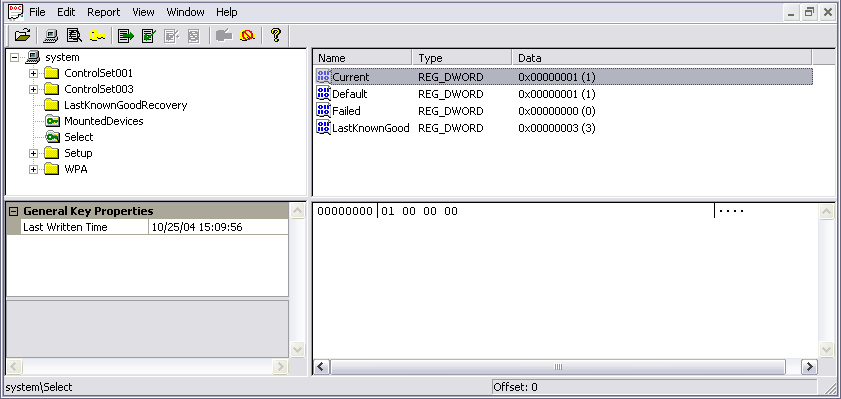
Task: Click the yellow key with red prohibition icon
Action: (247, 35)
